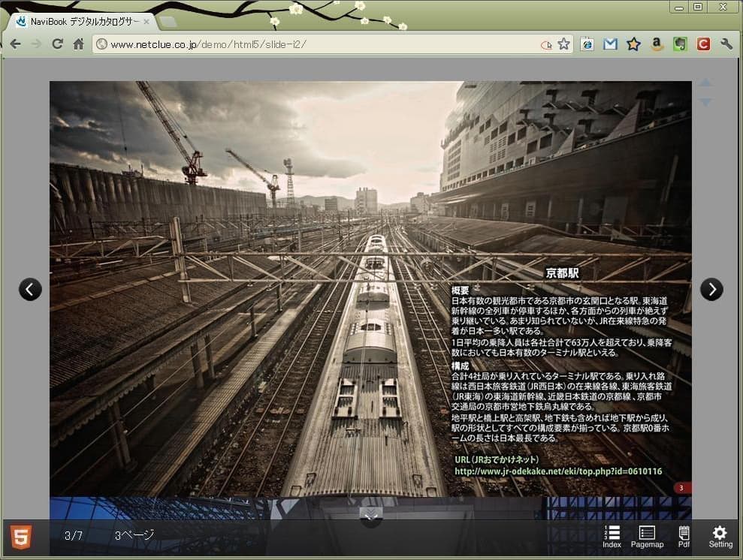
Task: Bookmark this page with the star
Action: pyautogui.click(x=564, y=44)
